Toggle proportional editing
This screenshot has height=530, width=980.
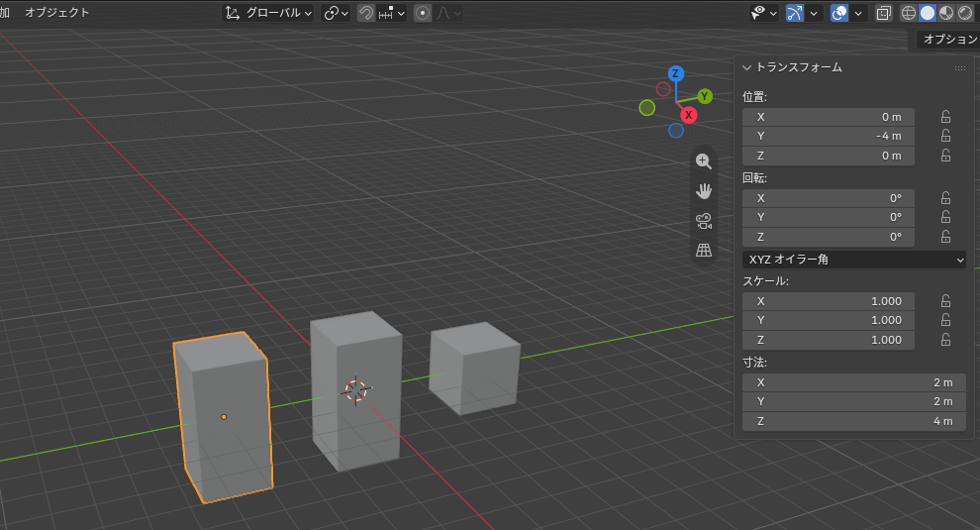[423, 13]
